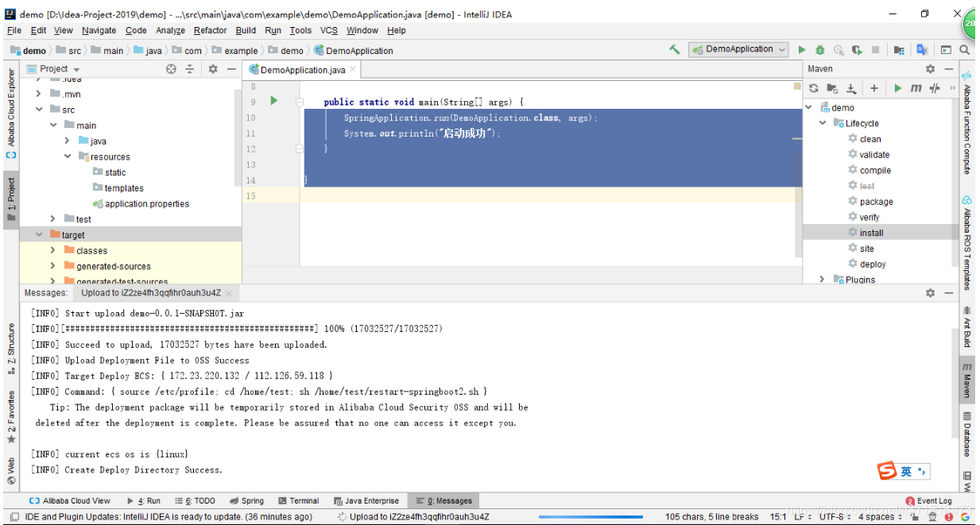
Task: Open the 6: TODO tool window
Action: click(x=194, y=501)
